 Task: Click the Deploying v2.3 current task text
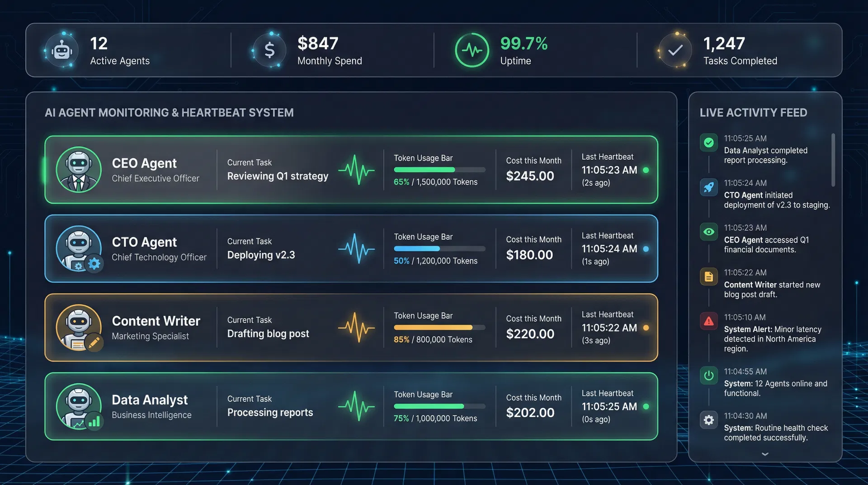261,255
